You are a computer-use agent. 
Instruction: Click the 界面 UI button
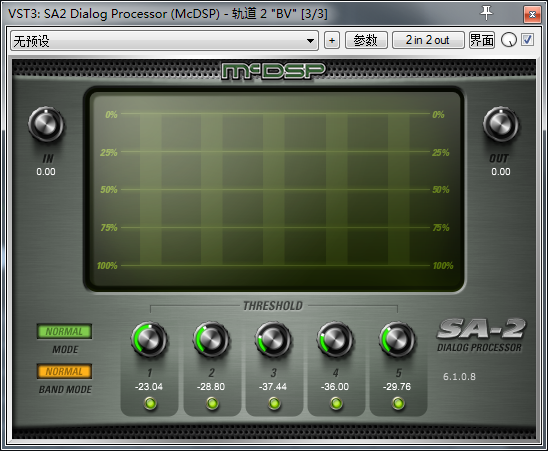482,40
